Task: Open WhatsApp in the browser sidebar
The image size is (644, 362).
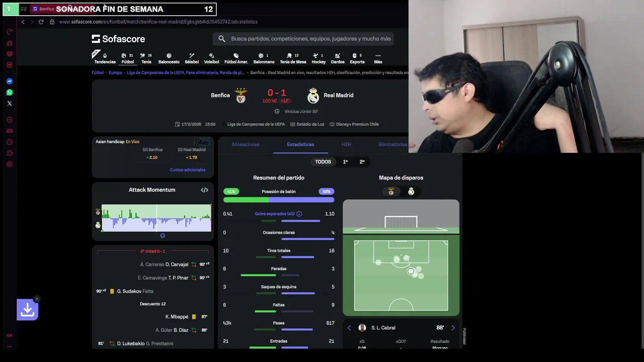Action: 9,93
